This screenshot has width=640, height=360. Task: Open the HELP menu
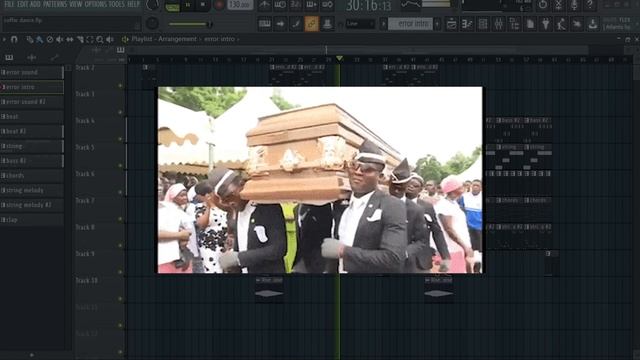pos(133,4)
